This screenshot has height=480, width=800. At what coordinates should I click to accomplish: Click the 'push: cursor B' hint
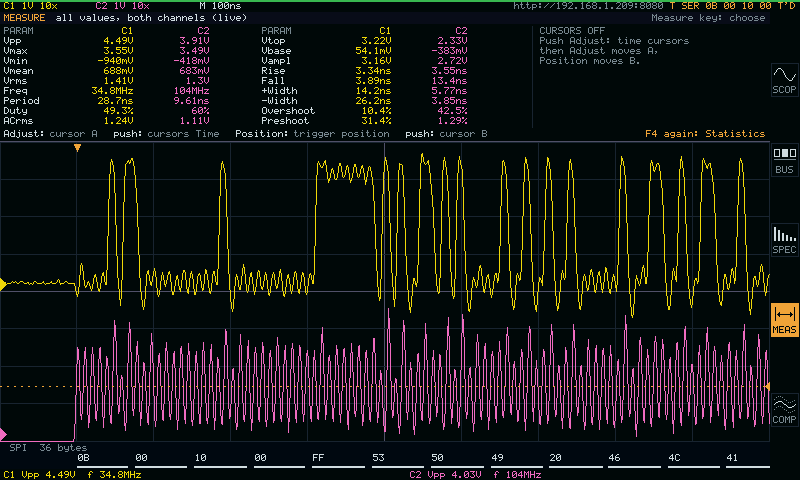[446, 134]
